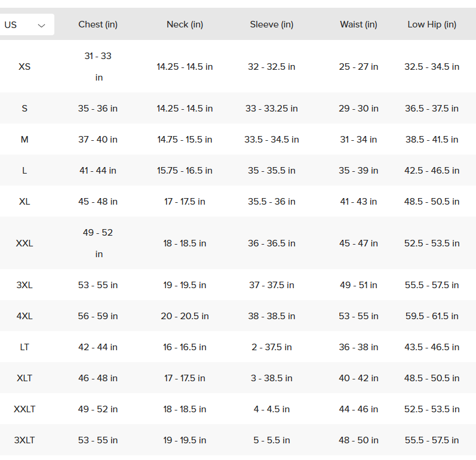The height and width of the screenshot is (460, 476).
Task: Click the dropdown chevron beside US
Action: [x=41, y=26]
